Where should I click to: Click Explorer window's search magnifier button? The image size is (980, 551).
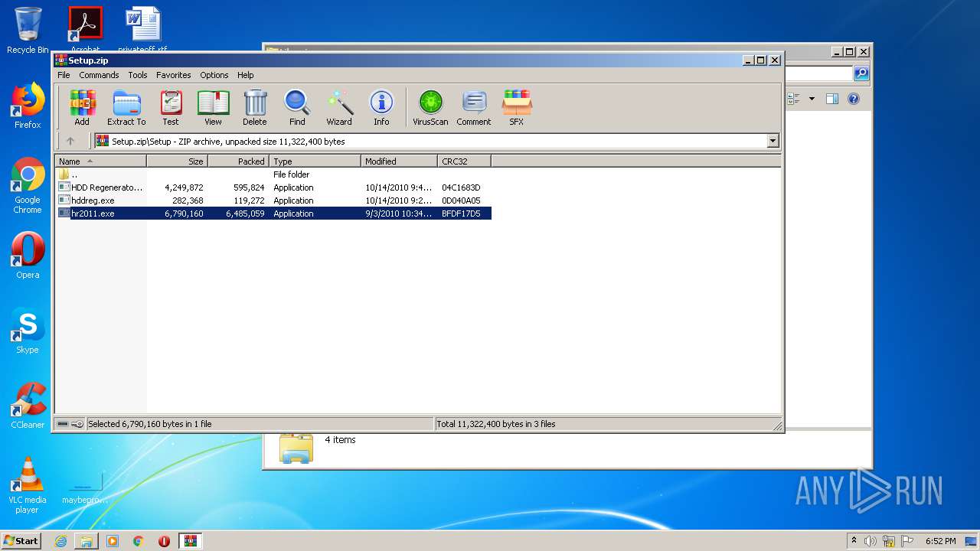(861, 73)
